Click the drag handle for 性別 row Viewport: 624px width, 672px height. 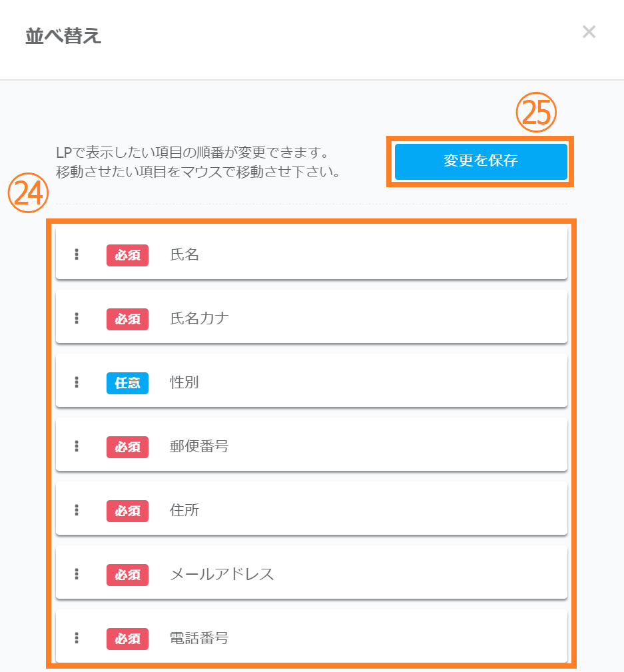coord(77,382)
